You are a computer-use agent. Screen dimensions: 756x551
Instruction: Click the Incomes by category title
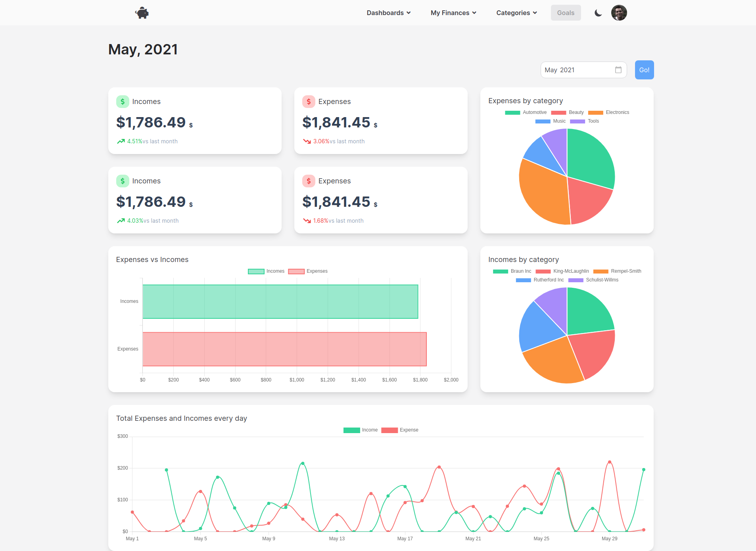point(524,260)
